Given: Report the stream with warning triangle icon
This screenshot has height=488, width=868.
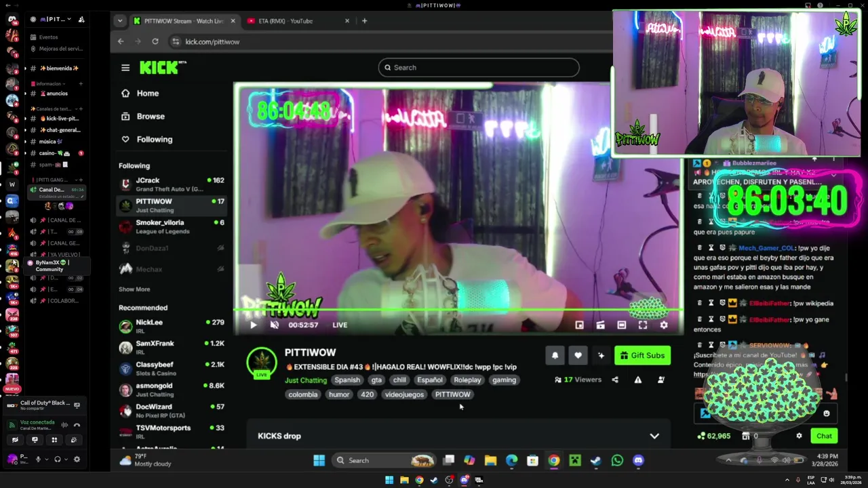Looking at the screenshot, I should [638, 380].
